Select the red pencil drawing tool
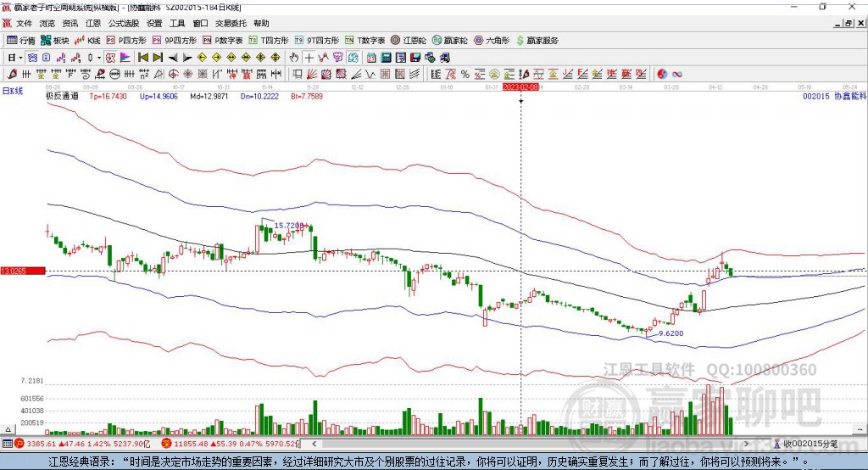 click(x=12, y=75)
